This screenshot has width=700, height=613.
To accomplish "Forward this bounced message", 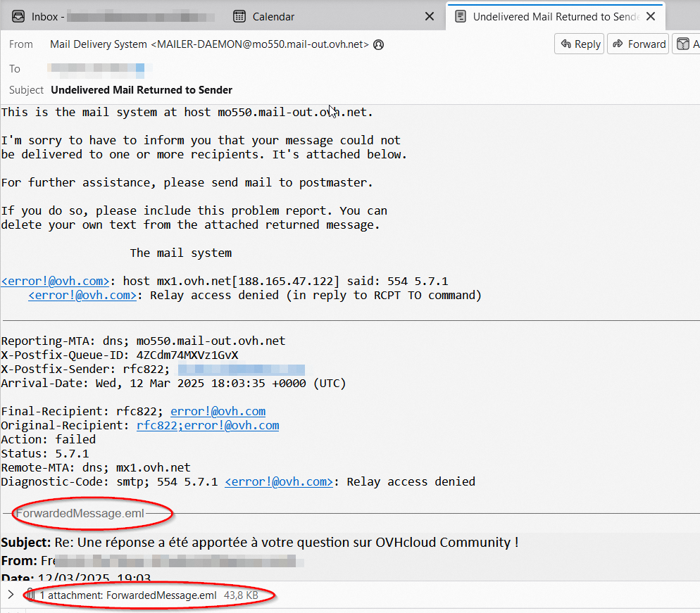I will (x=639, y=44).
